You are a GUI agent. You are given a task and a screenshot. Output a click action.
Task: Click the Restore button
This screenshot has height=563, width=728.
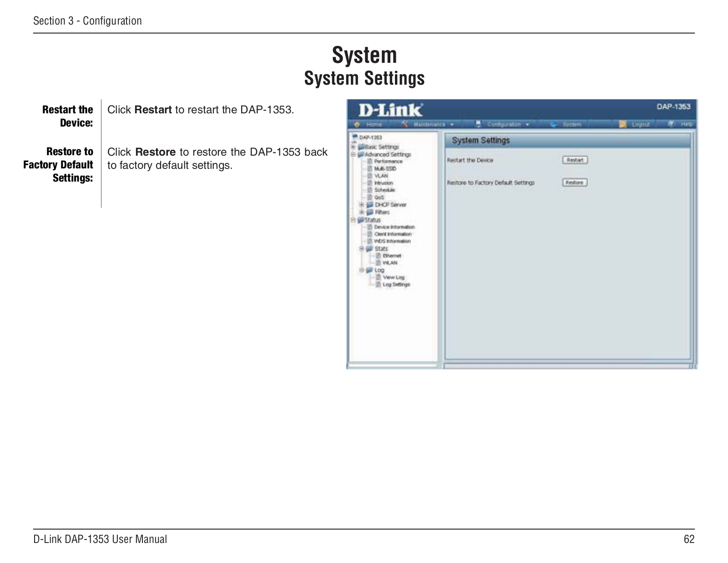575,183
